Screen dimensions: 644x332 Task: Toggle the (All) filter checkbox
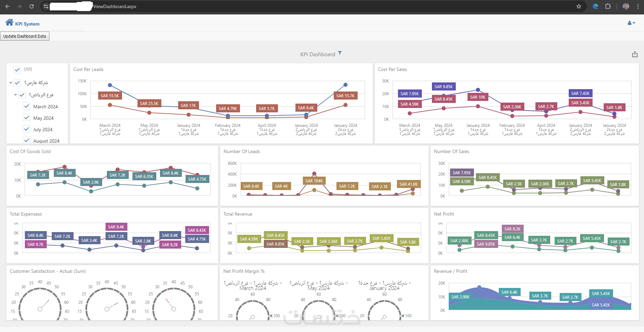17,69
